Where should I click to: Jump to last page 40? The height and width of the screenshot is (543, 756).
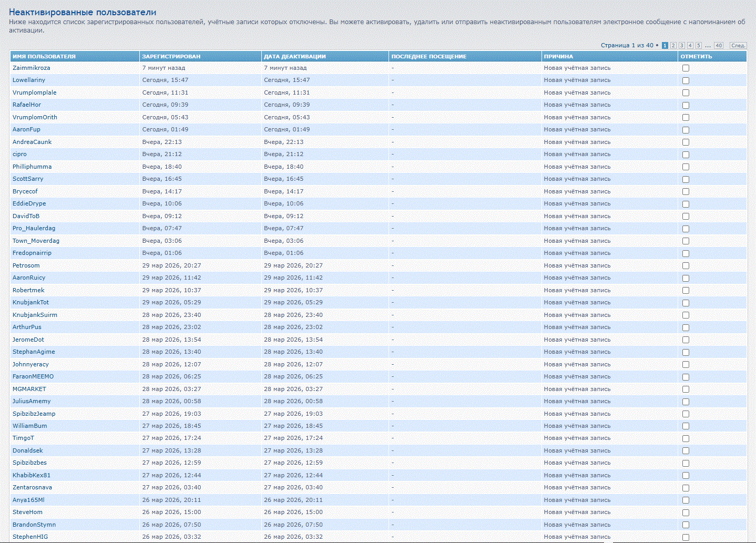(x=719, y=46)
